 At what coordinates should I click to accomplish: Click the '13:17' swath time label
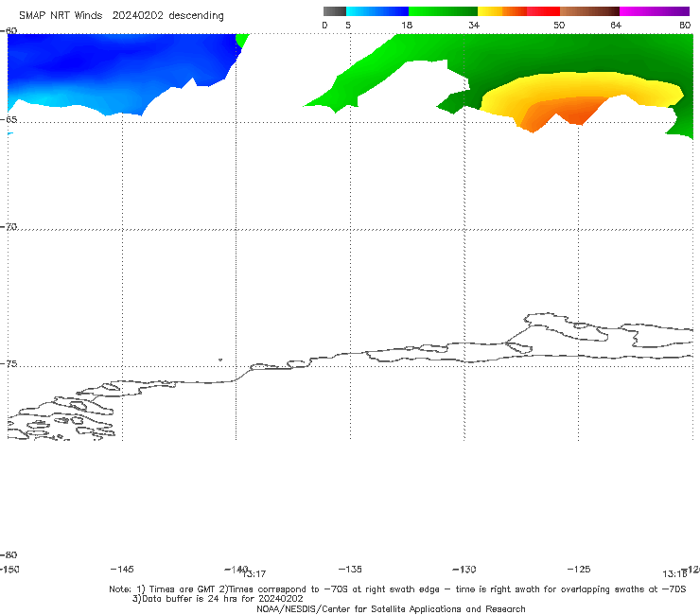[254, 574]
